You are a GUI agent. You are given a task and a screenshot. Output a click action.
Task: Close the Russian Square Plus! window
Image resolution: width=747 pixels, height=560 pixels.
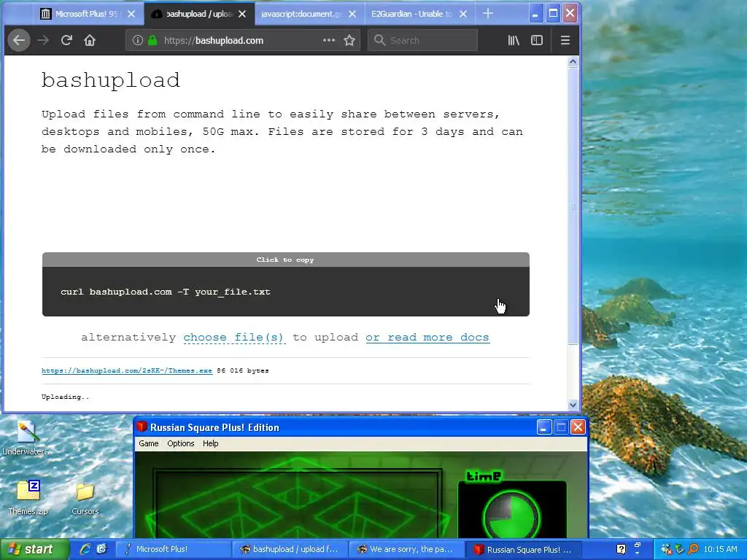tap(578, 427)
